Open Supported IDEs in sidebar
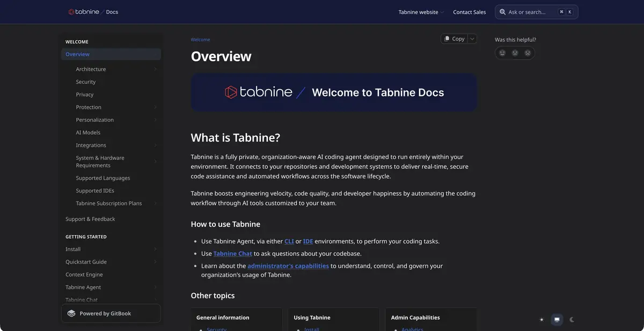The width and height of the screenshot is (644, 331). [95, 190]
